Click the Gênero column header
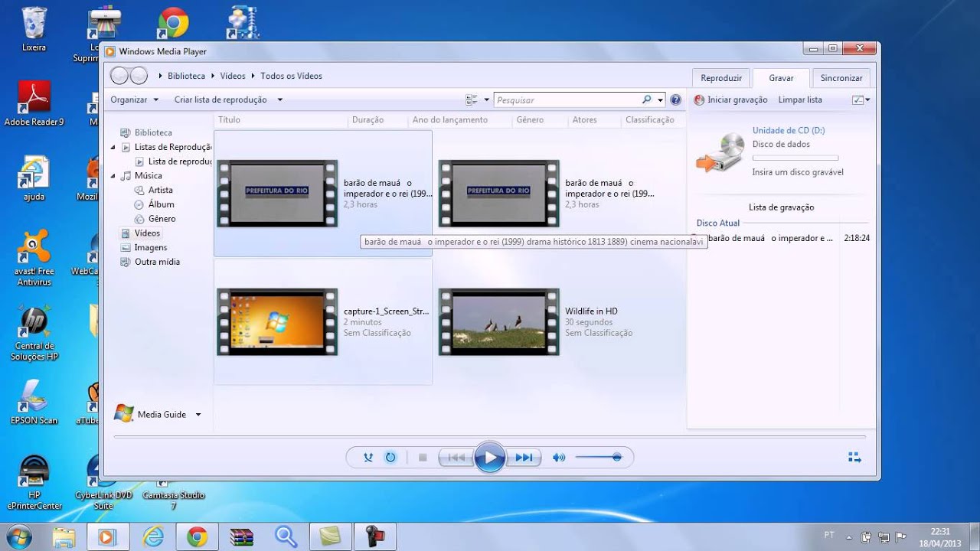The width and height of the screenshot is (980, 551). tap(539, 120)
